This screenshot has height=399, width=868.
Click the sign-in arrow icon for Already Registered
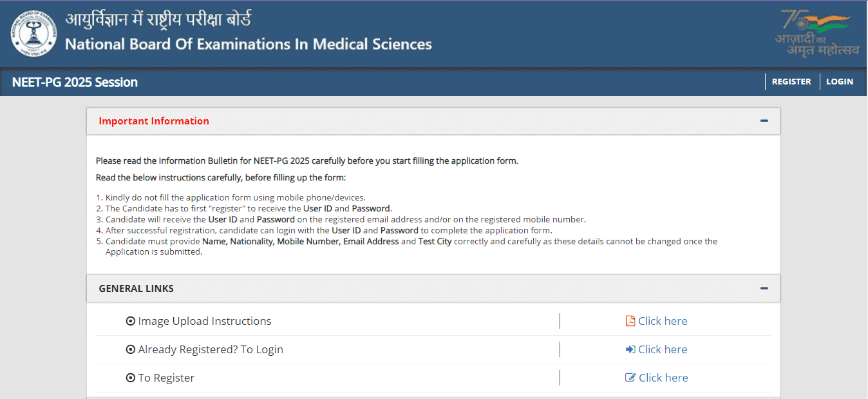coord(630,349)
